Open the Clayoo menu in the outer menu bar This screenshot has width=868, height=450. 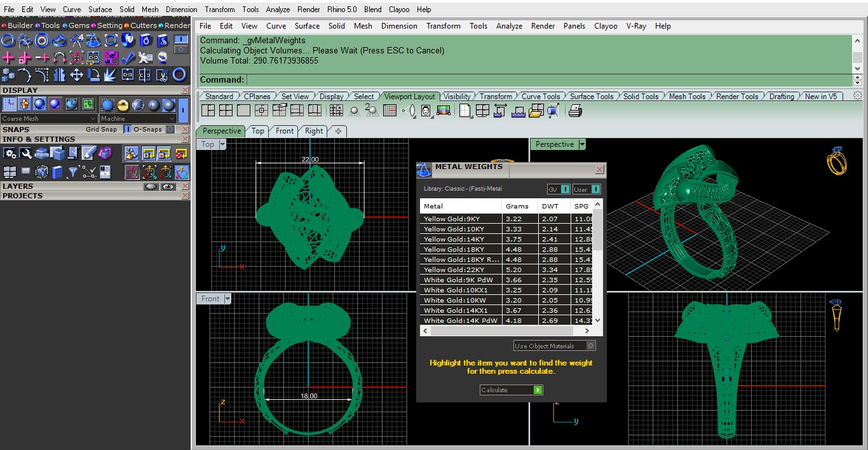(399, 10)
